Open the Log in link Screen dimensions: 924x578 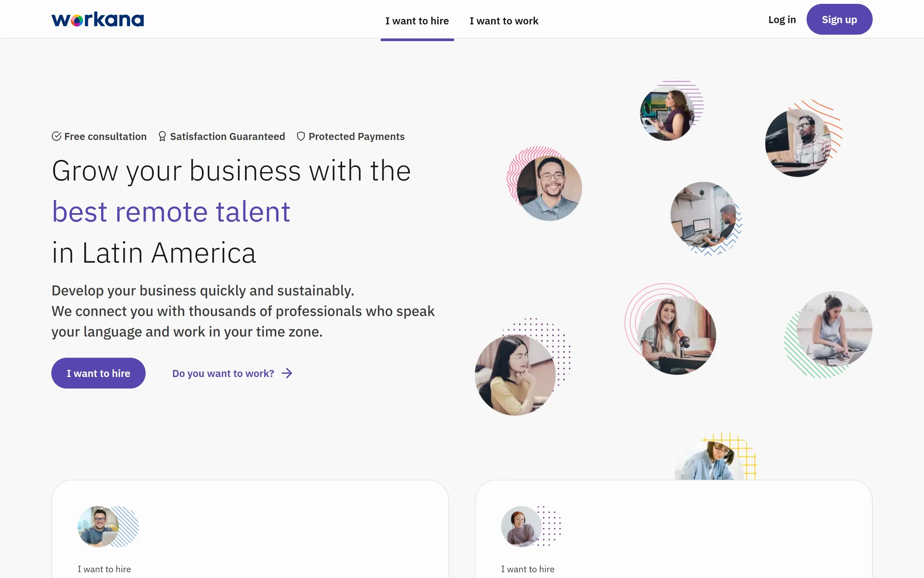782,20
